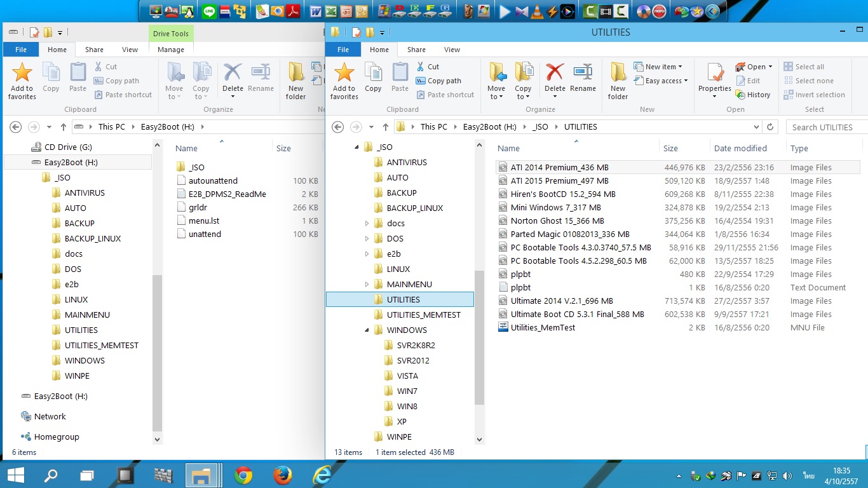Open Internet Explorer from the taskbar
This screenshot has height=488, width=868.
[322, 475]
